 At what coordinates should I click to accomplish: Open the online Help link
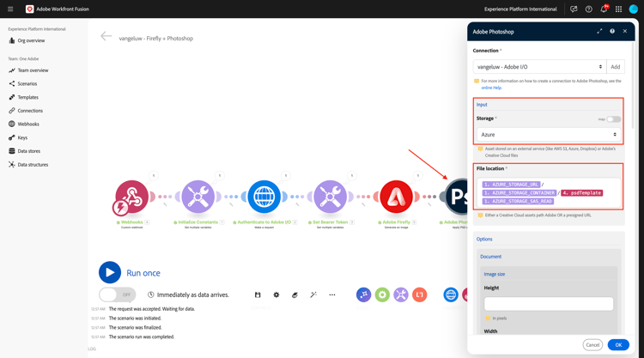tap(491, 88)
